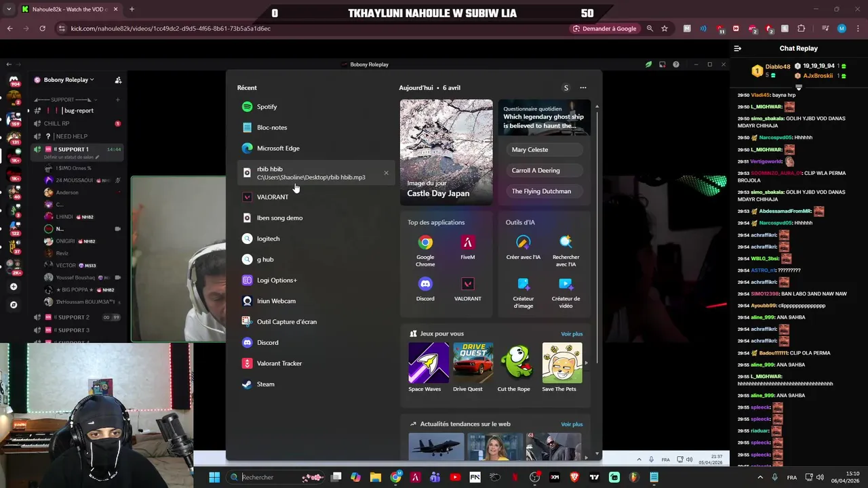868x488 pixels.
Task: Open the Chrome extensions puzzle icon
Action: coord(802,28)
